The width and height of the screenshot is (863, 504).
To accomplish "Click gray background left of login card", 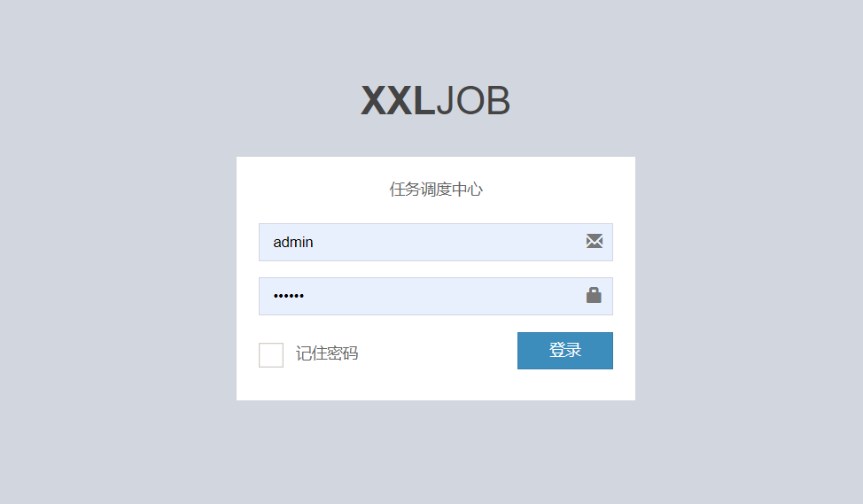I will [119, 278].
